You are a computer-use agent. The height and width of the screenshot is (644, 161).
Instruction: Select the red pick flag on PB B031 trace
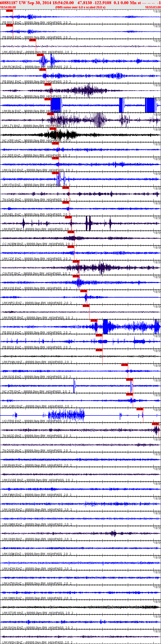99,335
